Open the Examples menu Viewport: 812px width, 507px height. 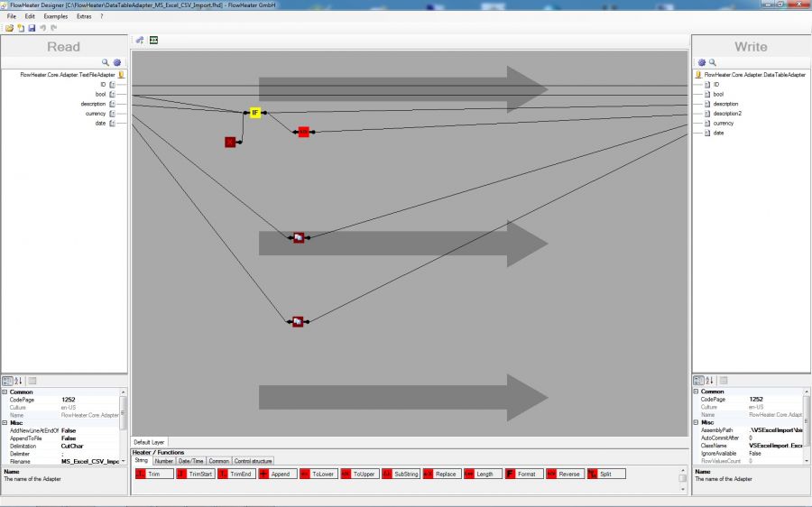56,16
